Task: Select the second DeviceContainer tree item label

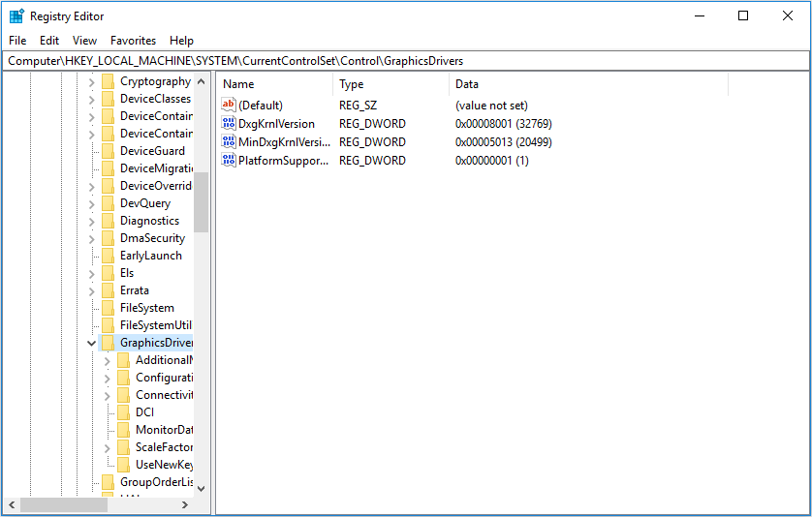Action: (x=156, y=134)
